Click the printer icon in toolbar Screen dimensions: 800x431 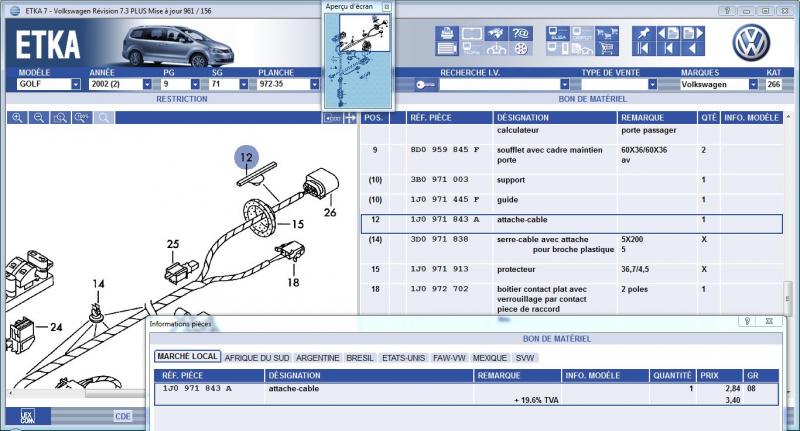pos(447,33)
